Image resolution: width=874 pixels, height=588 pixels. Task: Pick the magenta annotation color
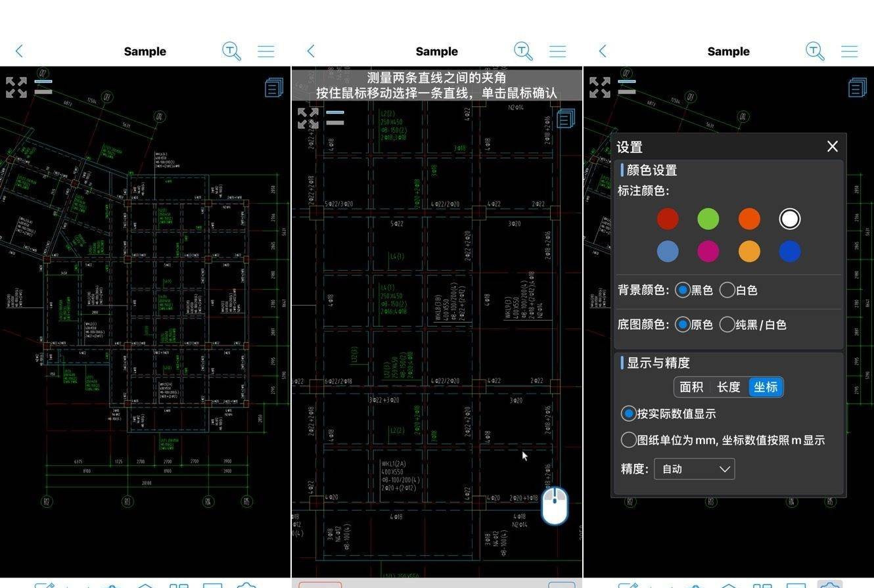(x=708, y=251)
